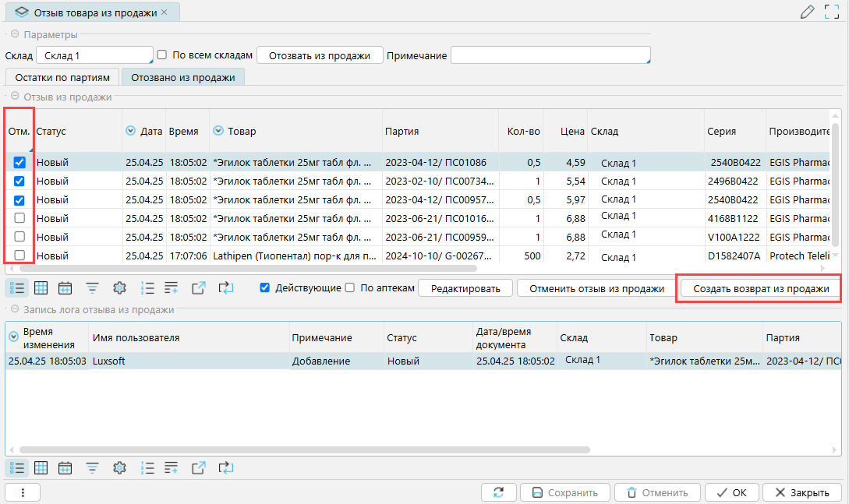Switch to 'Остатки по партиям' tab

(x=62, y=77)
